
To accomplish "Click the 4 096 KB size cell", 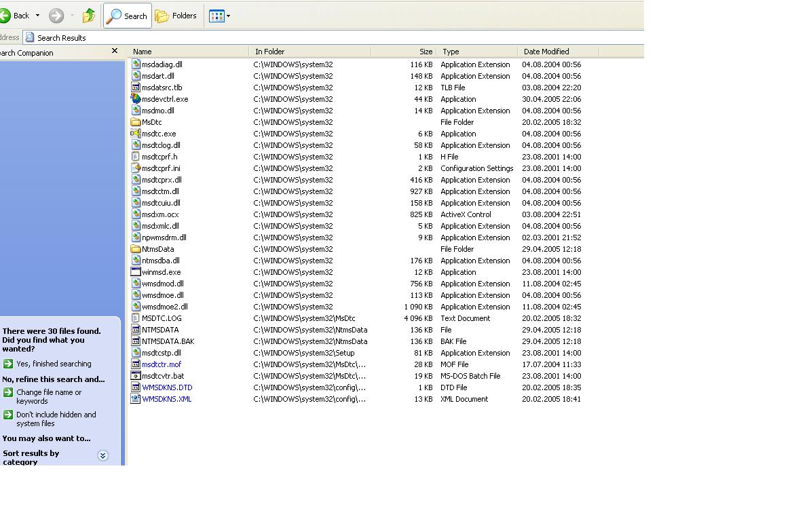I will pyautogui.click(x=418, y=318).
